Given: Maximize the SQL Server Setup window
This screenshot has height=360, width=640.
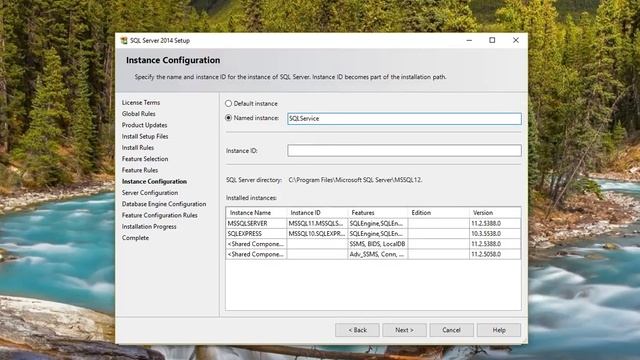Looking at the screenshot, I should pos(492,40).
